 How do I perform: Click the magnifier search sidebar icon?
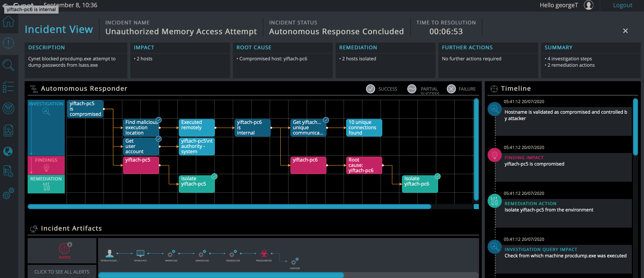tap(8, 65)
